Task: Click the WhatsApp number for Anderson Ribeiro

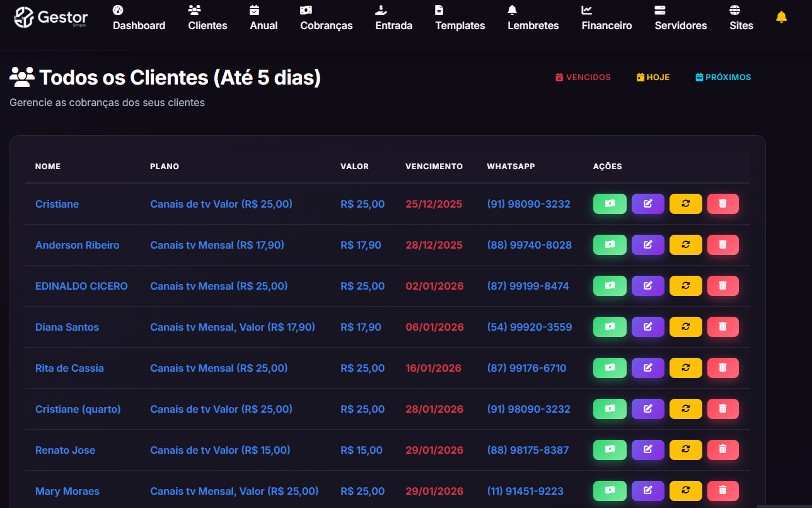Action: pos(528,244)
